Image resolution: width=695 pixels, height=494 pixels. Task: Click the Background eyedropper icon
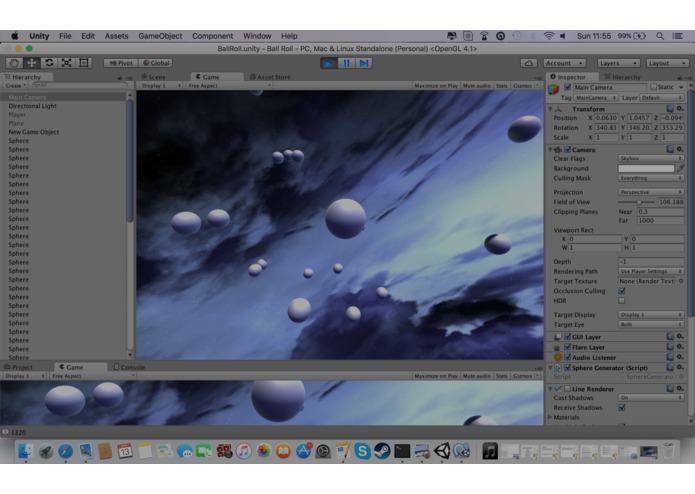(x=680, y=168)
